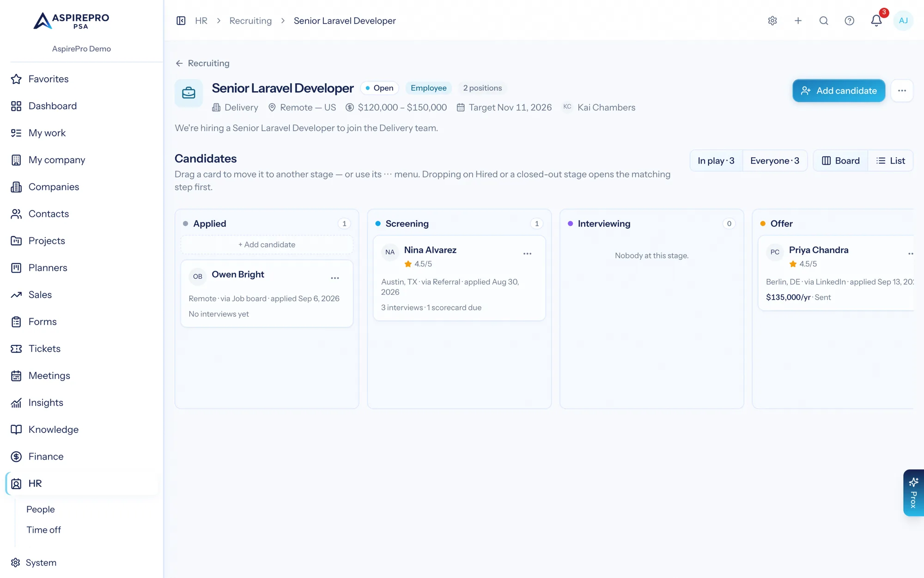Click "$120,000 – $150,000" salary range

pyautogui.click(x=396, y=107)
